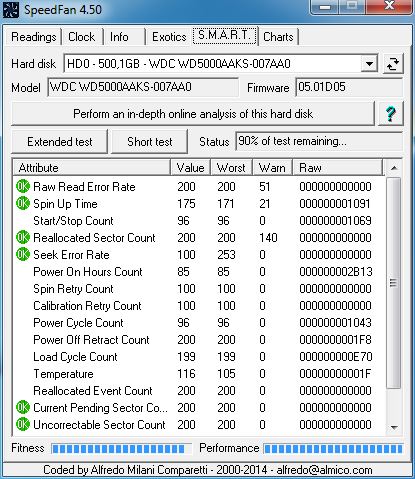The image size is (415, 479).
Task: Click Warn value 140
Action: (x=268, y=237)
